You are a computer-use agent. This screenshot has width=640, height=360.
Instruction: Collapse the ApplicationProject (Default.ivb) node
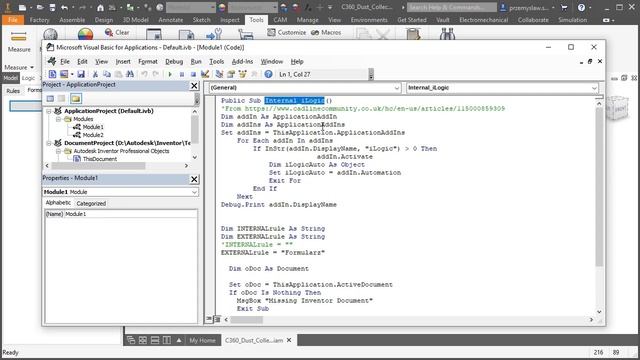[49, 111]
